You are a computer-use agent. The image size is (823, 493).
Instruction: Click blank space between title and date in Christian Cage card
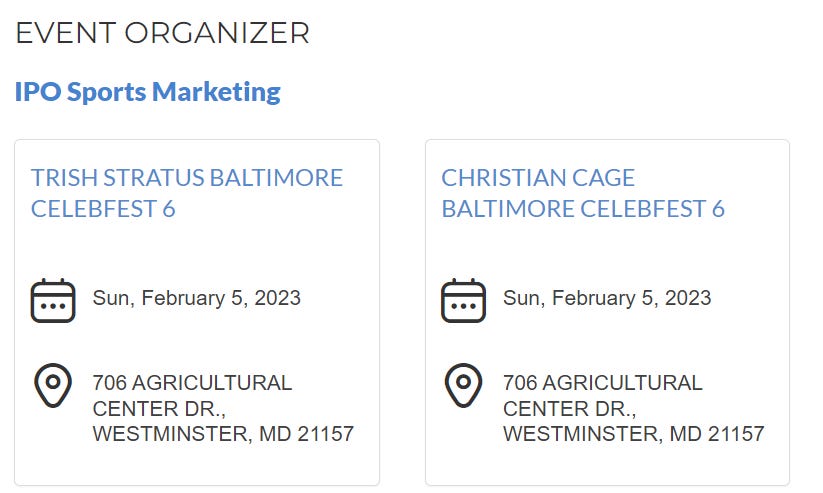607,248
